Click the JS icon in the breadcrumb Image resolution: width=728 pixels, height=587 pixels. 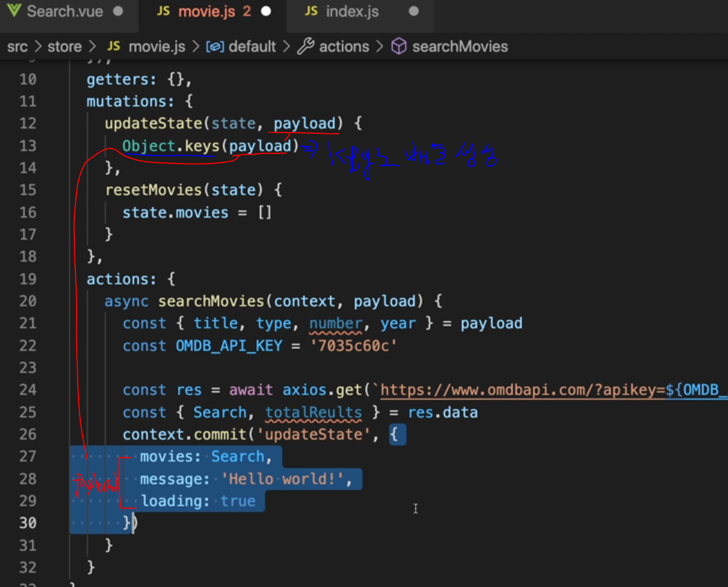click(x=114, y=46)
